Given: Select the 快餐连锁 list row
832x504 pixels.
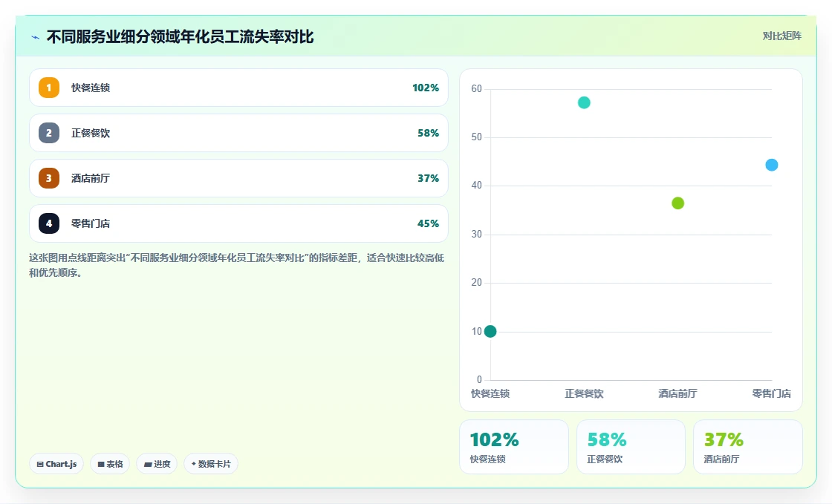Looking at the screenshot, I should 238,88.
